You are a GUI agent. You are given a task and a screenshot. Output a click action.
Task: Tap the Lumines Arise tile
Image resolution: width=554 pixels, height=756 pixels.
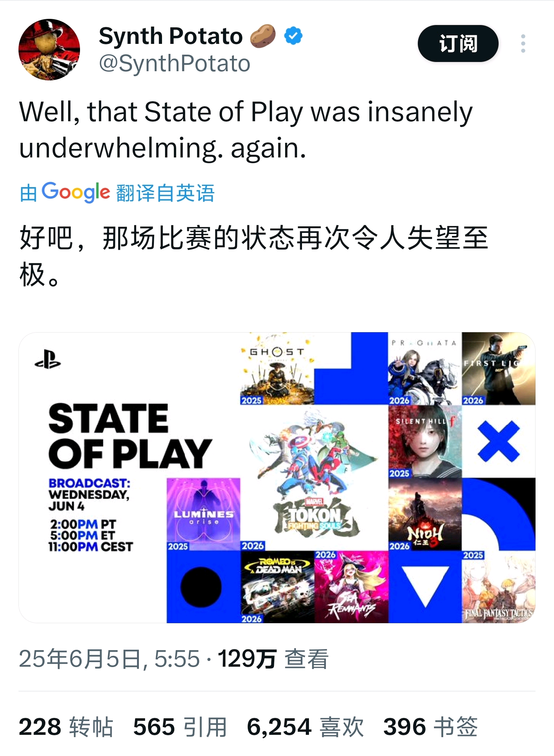pos(204,514)
